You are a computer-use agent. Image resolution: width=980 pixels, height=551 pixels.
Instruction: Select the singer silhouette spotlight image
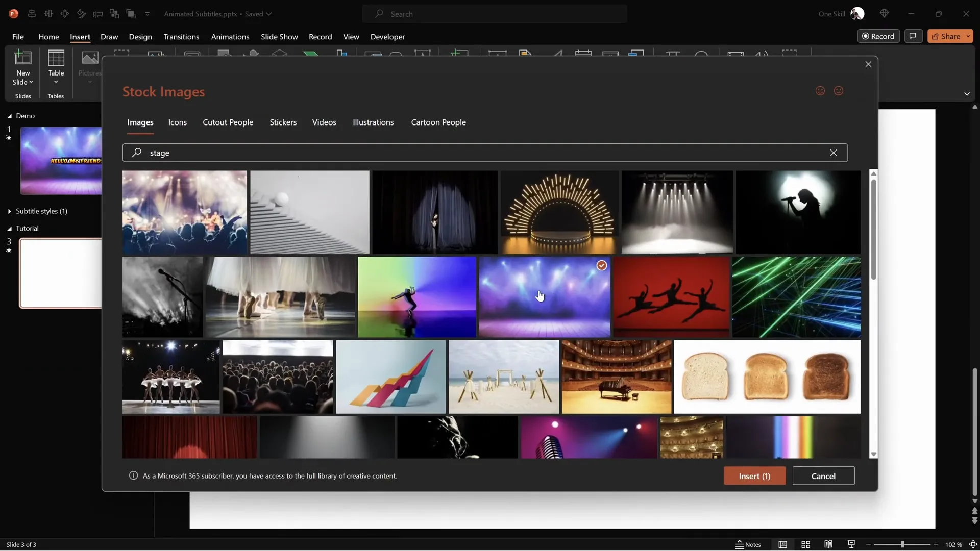point(798,212)
